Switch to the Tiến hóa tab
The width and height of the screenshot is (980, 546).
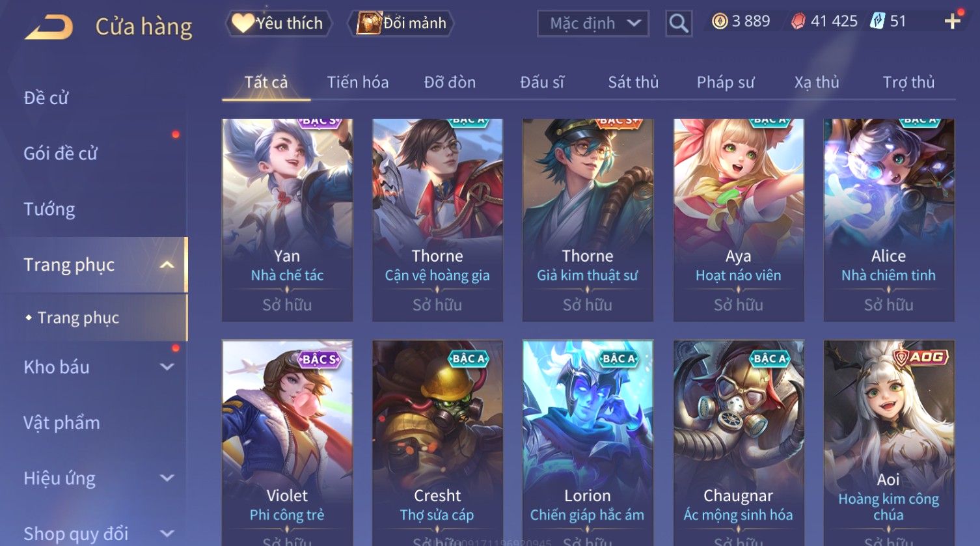(357, 83)
